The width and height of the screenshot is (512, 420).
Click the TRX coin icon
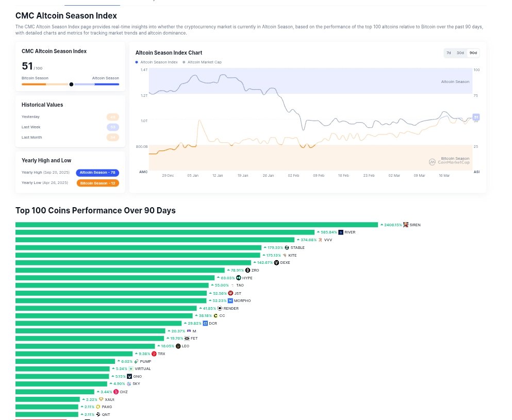coord(154,354)
